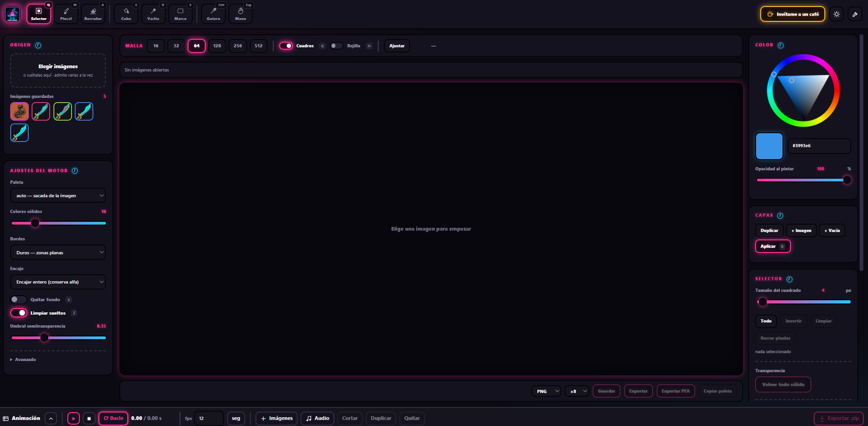The image size is (868, 426).
Task: Set mesh size to 128
Action: pyautogui.click(x=217, y=45)
